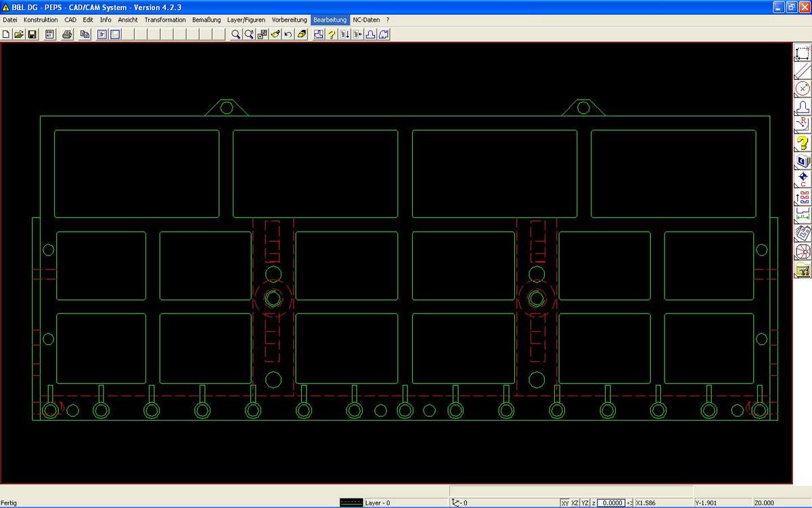Click the line tool in right sidebar
812x508 pixels.
[803, 70]
